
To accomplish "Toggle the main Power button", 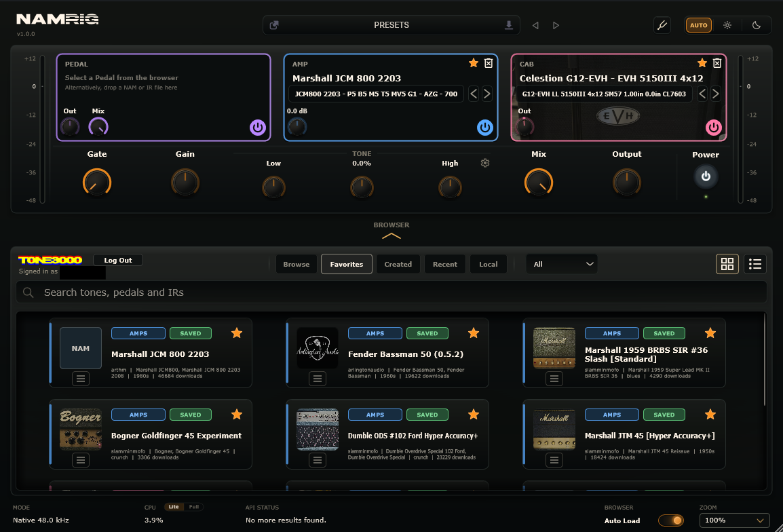I will (706, 176).
